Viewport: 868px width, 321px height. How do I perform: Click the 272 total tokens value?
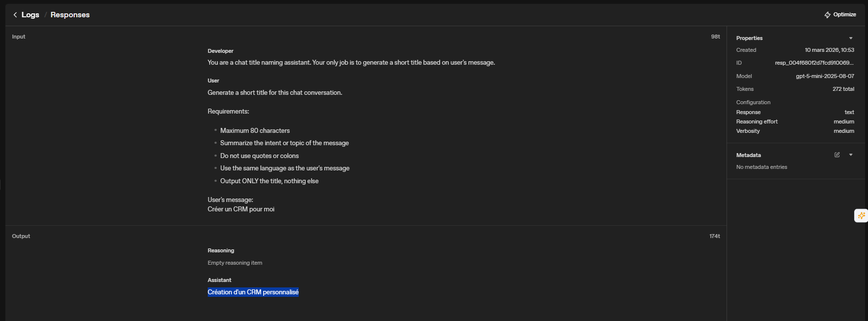(843, 89)
